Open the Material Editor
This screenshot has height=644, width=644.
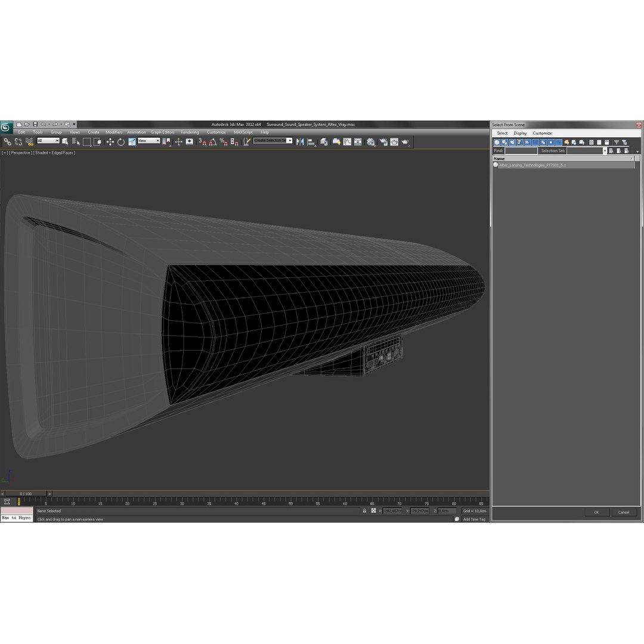pyautogui.click(x=371, y=142)
